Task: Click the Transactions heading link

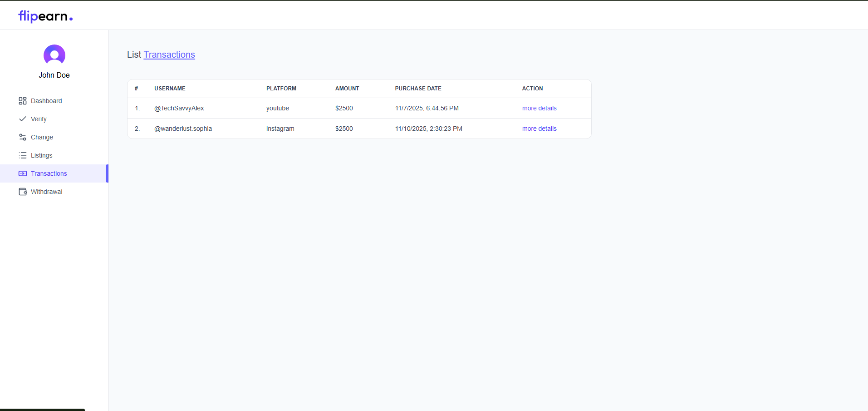Action: 169,54
